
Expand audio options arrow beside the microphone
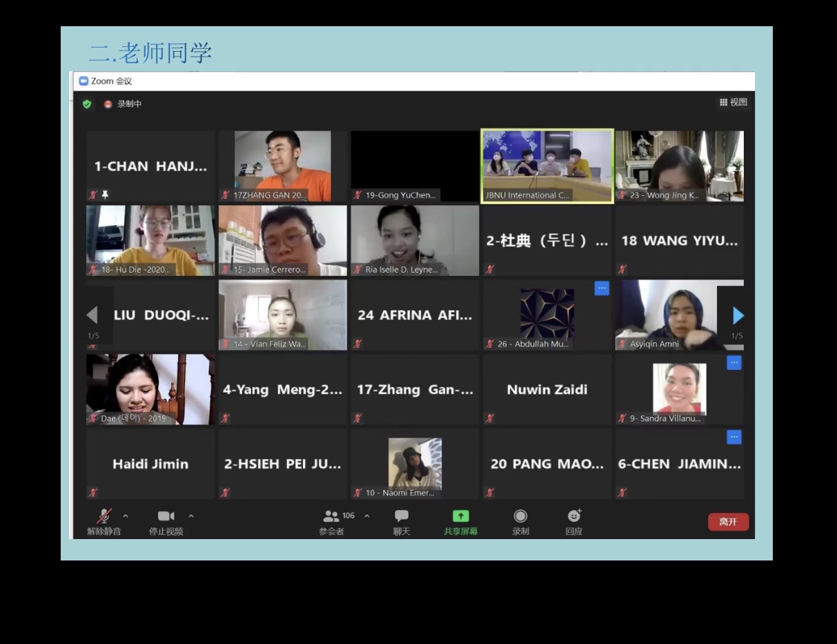(x=126, y=516)
